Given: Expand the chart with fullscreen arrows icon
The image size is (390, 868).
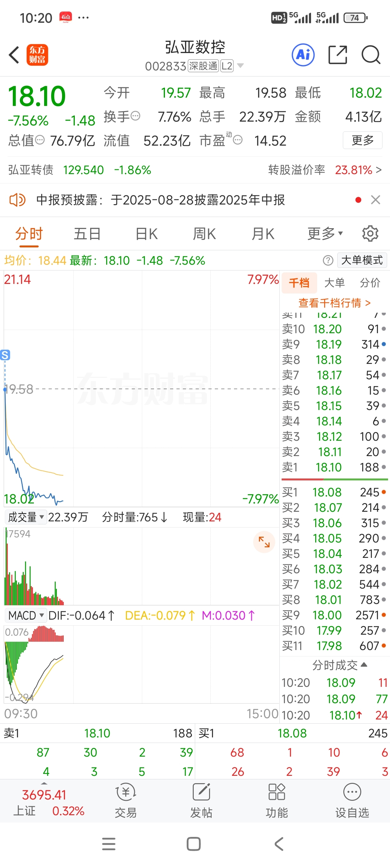Looking at the screenshot, I should [x=264, y=542].
